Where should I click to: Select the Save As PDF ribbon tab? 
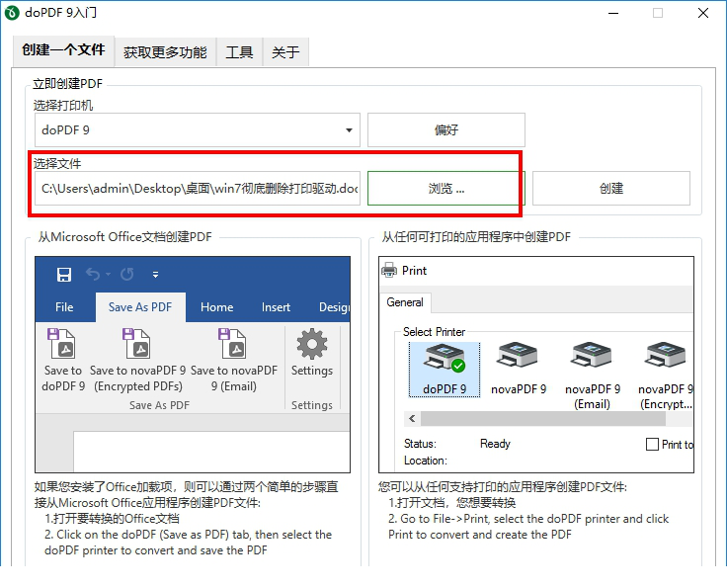tap(140, 307)
